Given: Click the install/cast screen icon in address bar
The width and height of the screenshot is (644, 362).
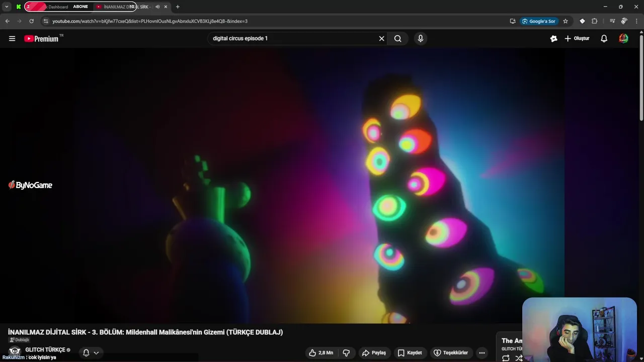Looking at the screenshot, I should (512, 21).
